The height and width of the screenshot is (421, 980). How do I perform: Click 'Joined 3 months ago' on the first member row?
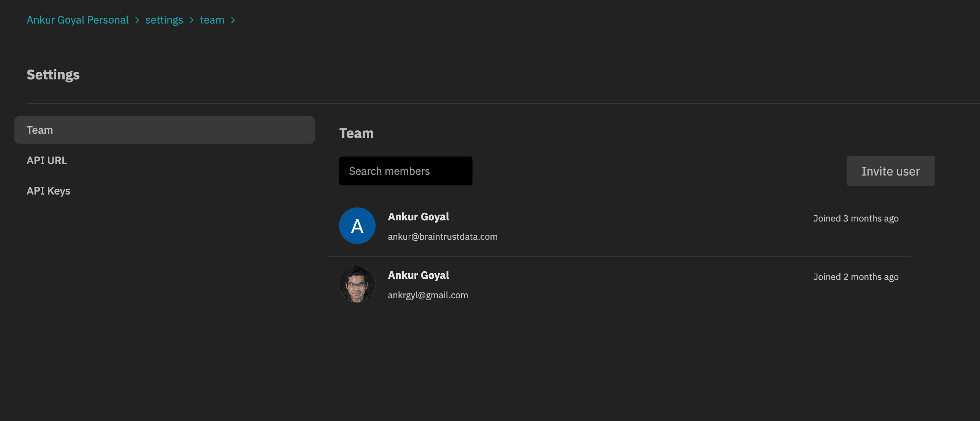[856, 218]
